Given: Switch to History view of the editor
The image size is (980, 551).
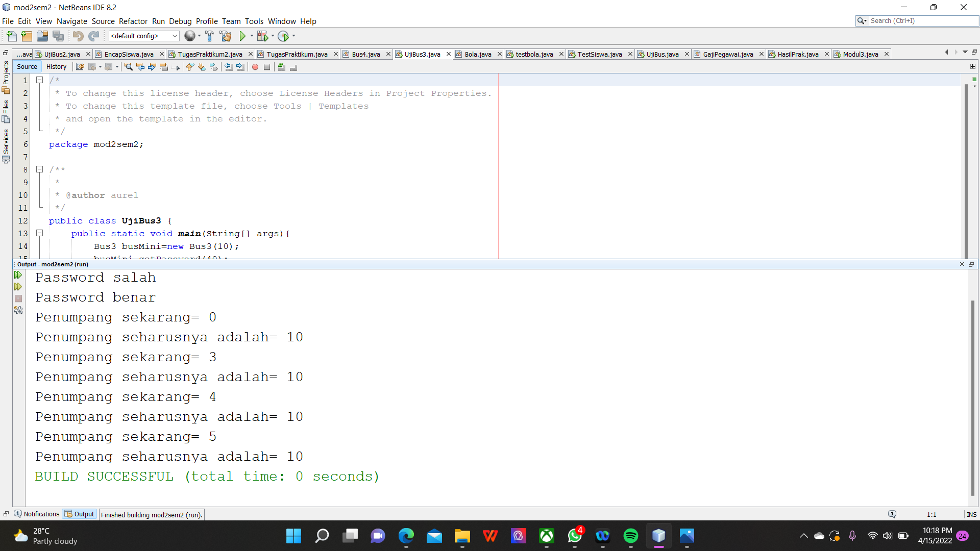Looking at the screenshot, I should (56, 67).
